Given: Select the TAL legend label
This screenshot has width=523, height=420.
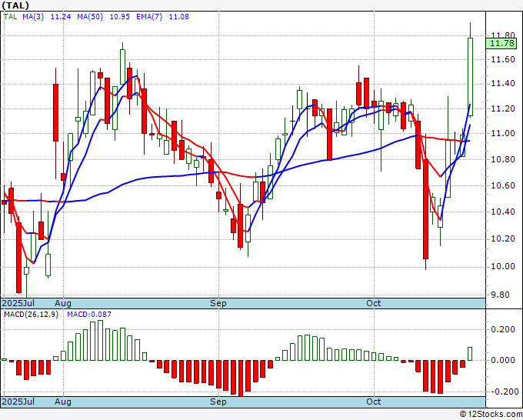Looking at the screenshot, I should [10, 17].
